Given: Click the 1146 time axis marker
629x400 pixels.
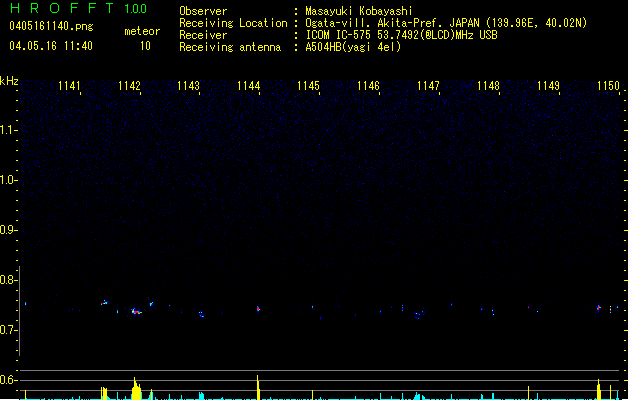Looking at the screenshot, I should pyautogui.click(x=368, y=86).
